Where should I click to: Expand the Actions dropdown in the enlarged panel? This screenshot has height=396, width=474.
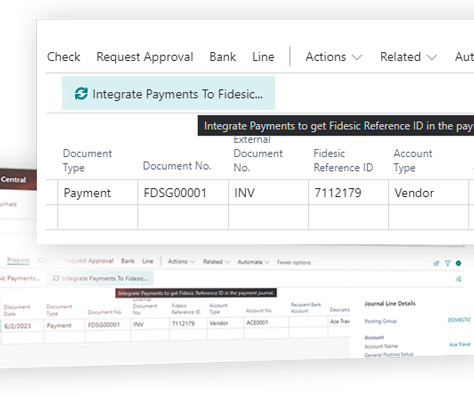(334, 57)
